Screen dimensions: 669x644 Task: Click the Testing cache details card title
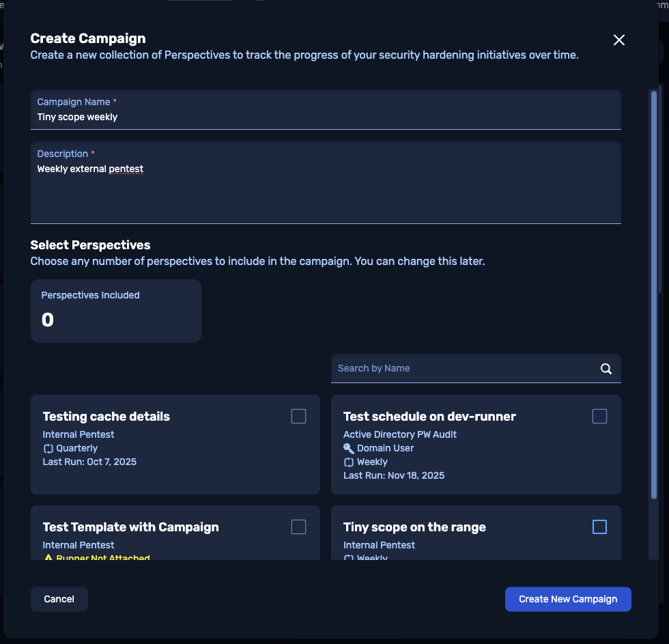(106, 417)
